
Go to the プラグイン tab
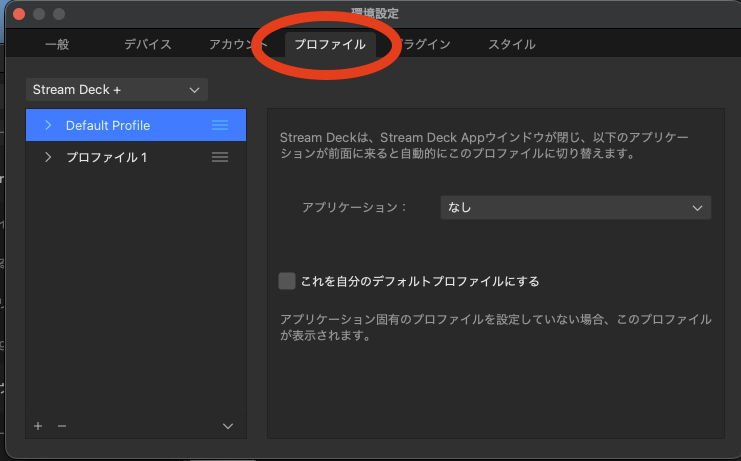423,44
